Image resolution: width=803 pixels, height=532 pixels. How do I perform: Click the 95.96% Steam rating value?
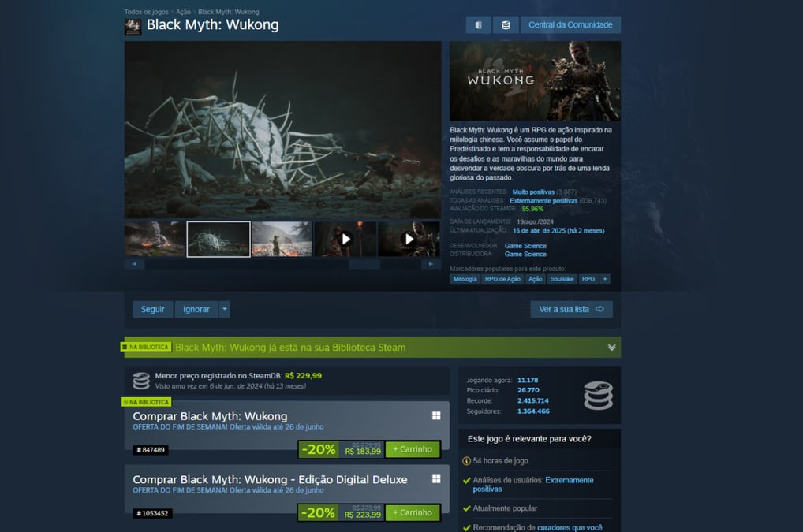click(x=532, y=209)
